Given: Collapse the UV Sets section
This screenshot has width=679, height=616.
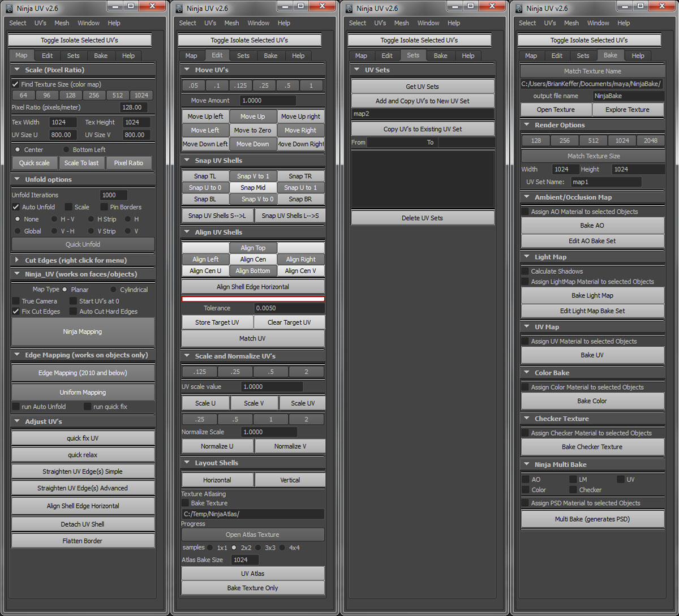Looking at the screenshot, I should [x=356, y=70].
